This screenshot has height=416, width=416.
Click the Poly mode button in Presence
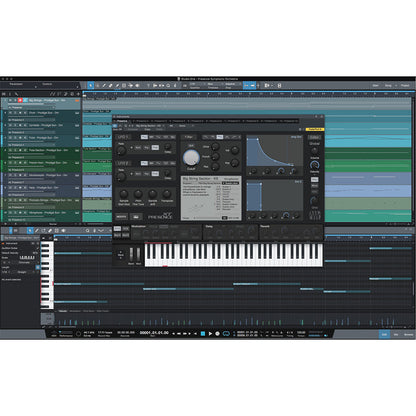point(314,180)
